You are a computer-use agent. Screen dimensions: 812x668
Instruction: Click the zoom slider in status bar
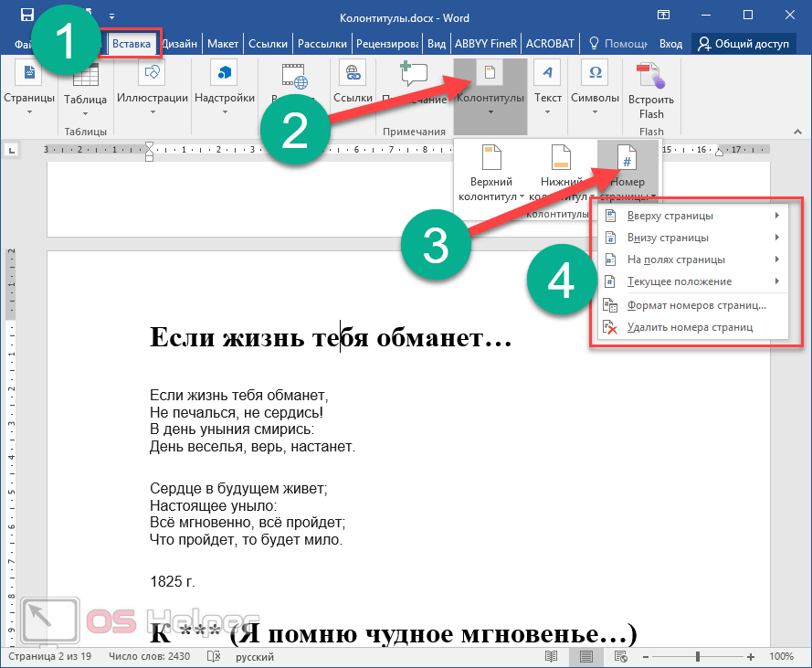pos(698,657)
